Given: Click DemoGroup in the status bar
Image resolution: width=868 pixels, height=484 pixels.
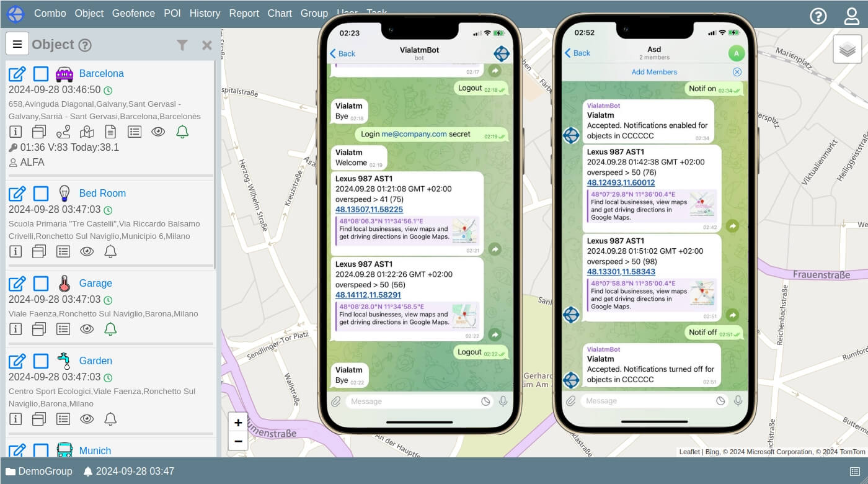Looking at the screenshot, I should pos(39,471).
